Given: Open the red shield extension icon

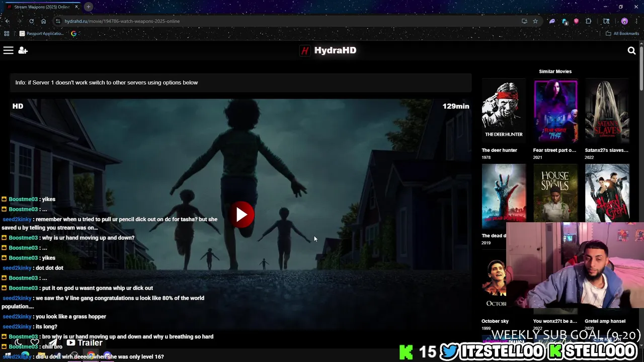Looking at the screenshot, I should click(576, 21).
